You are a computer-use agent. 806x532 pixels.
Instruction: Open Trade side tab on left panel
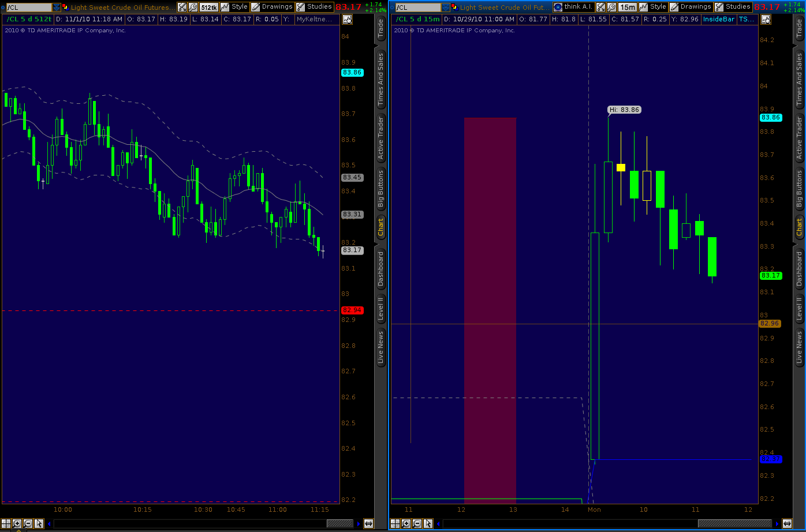point(380,29)
